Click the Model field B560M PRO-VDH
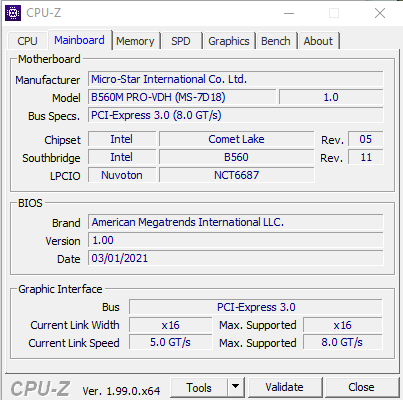 coord(182,97)
